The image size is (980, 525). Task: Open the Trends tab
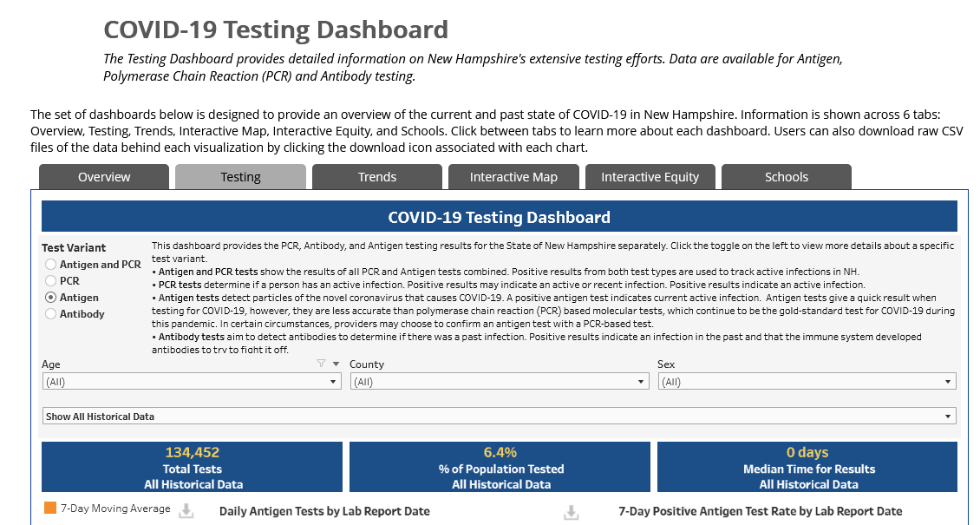377,177
